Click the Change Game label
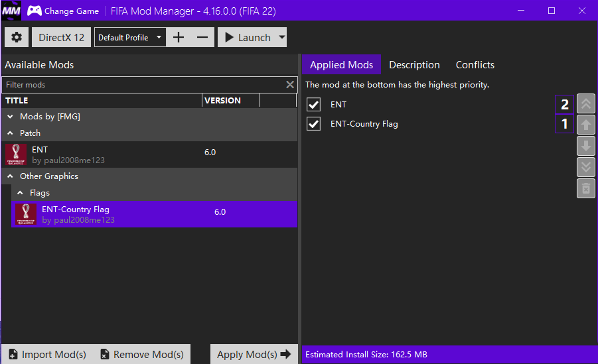Screen dimensions: 598x364 click(x=72, y=11)
